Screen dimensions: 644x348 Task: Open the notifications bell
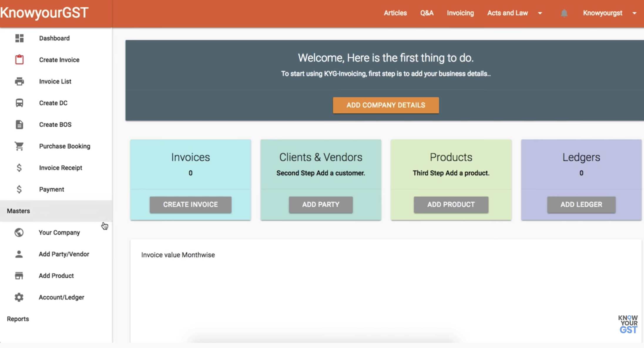[564, 13]
